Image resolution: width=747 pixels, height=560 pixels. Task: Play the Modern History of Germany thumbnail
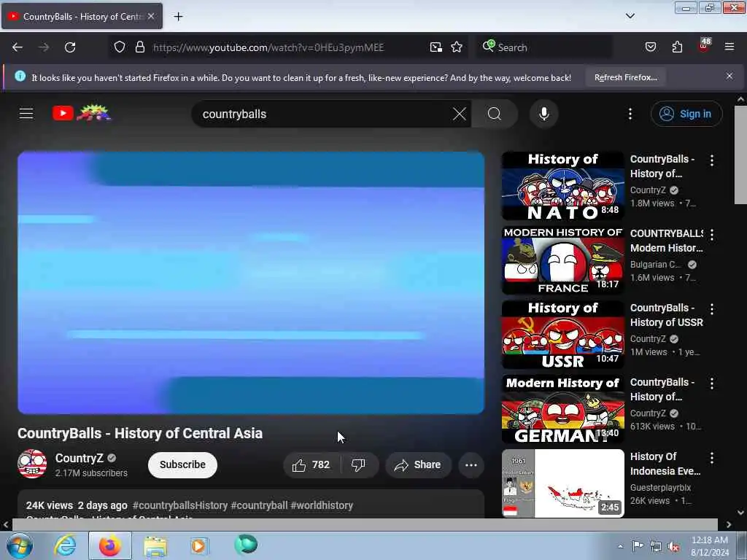562,408
